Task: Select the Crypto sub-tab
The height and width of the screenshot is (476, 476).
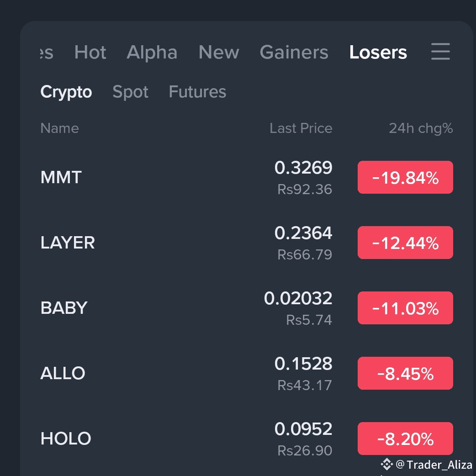Action: 66,92
